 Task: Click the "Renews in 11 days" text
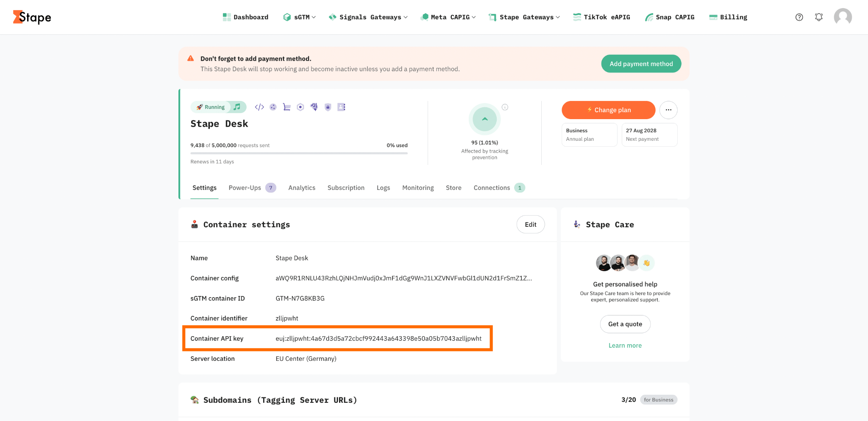pyautogui.click(x=212, y=162)
